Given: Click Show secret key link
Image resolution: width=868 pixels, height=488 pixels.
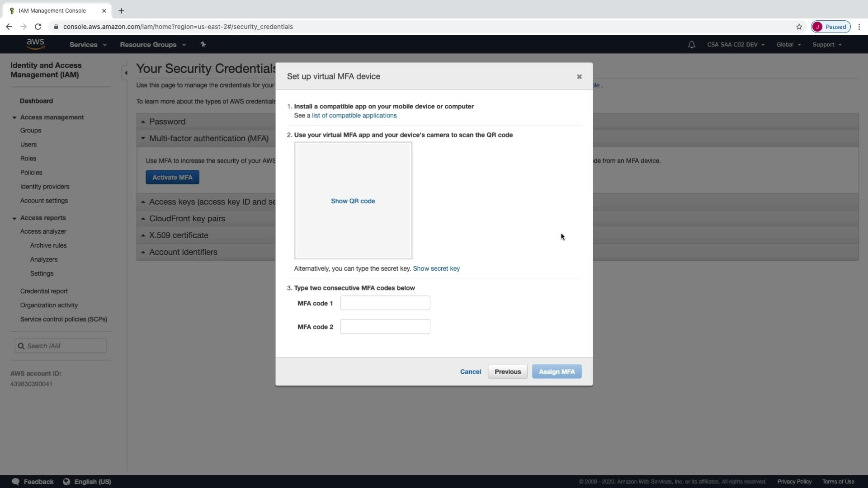Looking at the screenshot, I should [436, 268].
